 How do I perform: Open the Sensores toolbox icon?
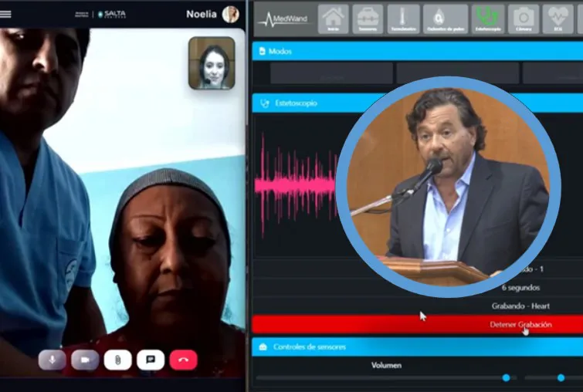pos(368,19)
